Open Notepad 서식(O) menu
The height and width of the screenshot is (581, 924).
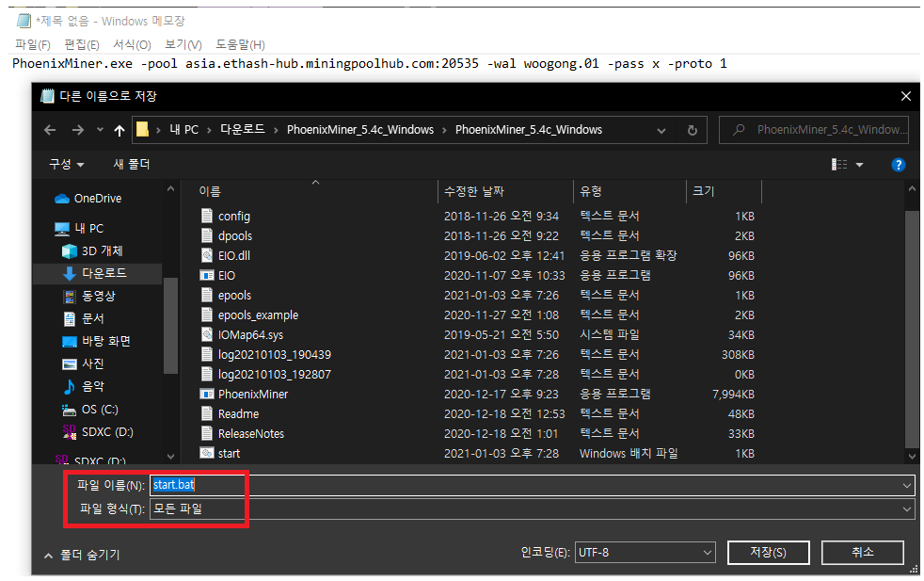point(132,45)
